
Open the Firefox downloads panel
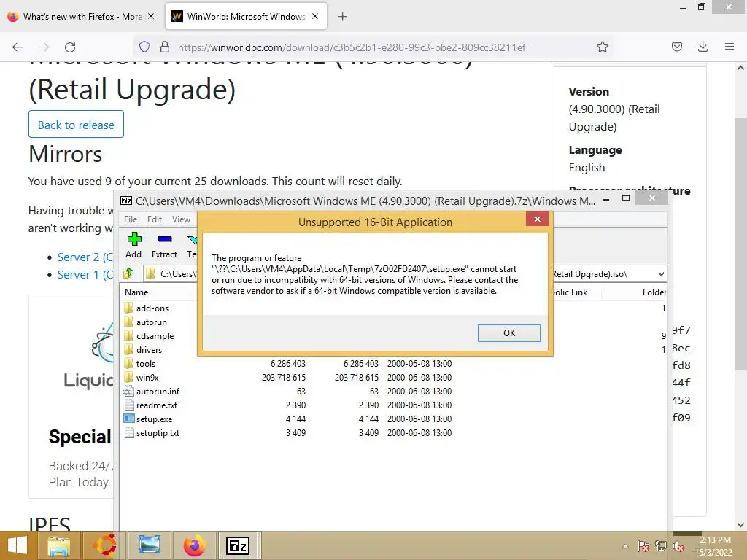tap(703, 47)
